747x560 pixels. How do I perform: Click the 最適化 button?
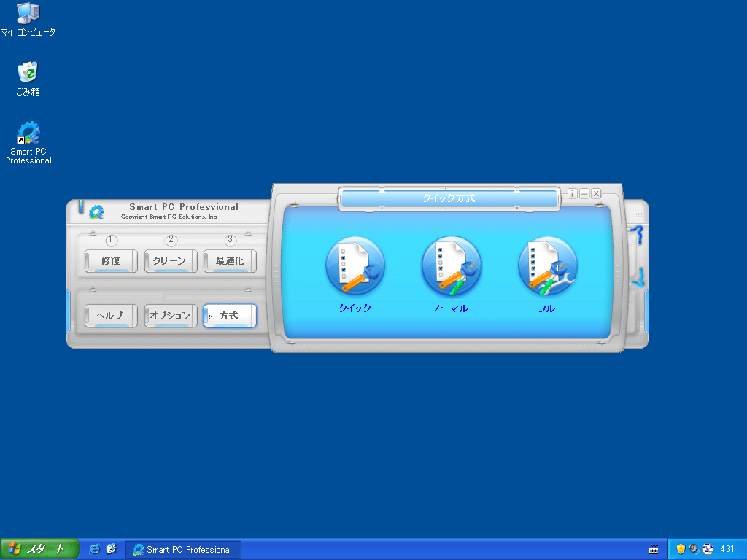[230, 261]
